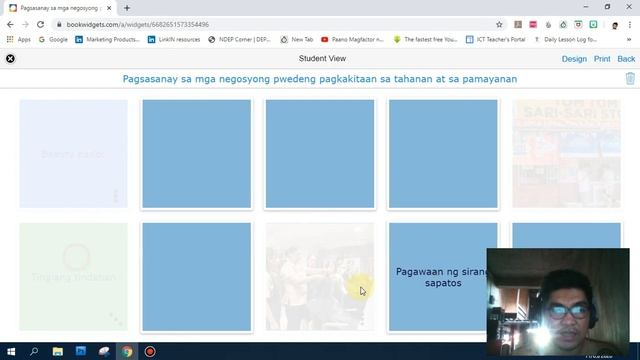Select the faded Beauty parlor card
Screen dimensions: 640x360
pyautogui.click(x=73, y=154)
